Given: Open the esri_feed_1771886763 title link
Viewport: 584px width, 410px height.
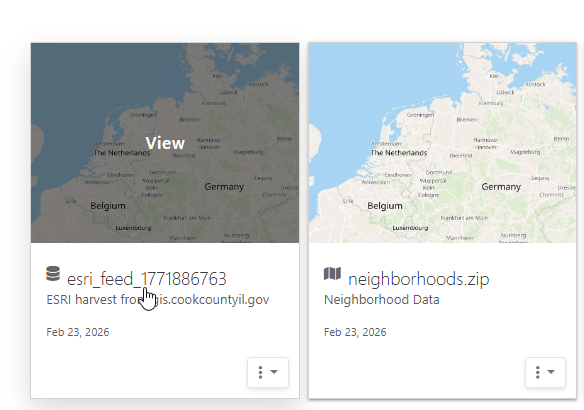Looking at the screenshot, I should pos(146,279).
